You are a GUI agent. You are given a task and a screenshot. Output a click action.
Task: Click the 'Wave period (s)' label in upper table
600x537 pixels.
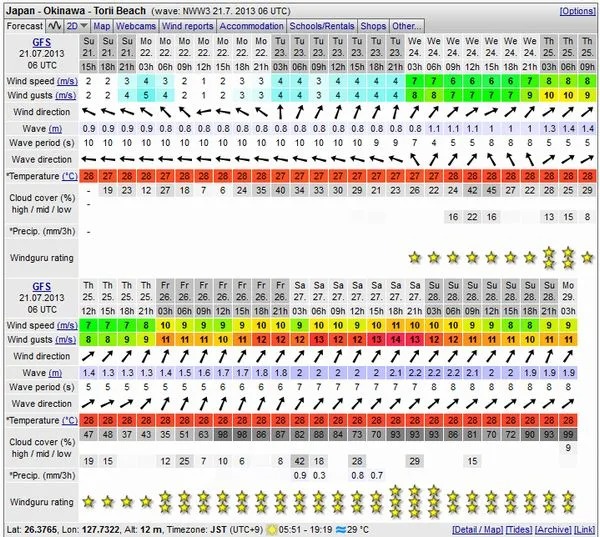(x=42, y=143)
